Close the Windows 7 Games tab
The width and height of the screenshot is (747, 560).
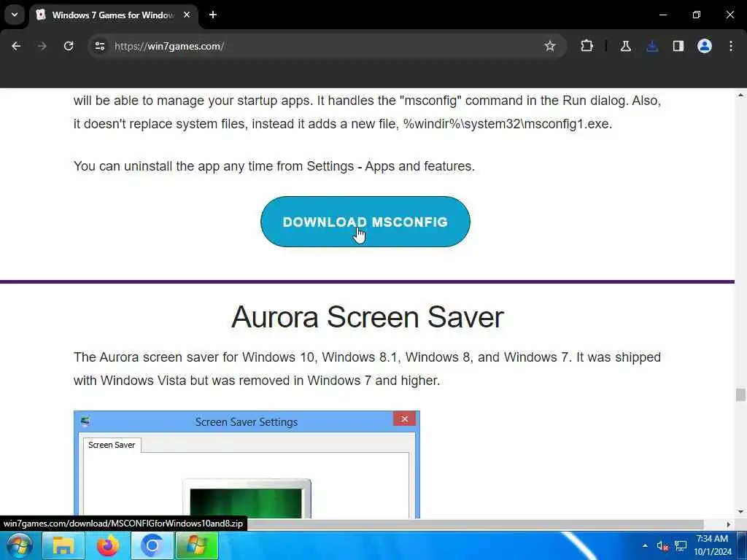(x=187, y=15)
